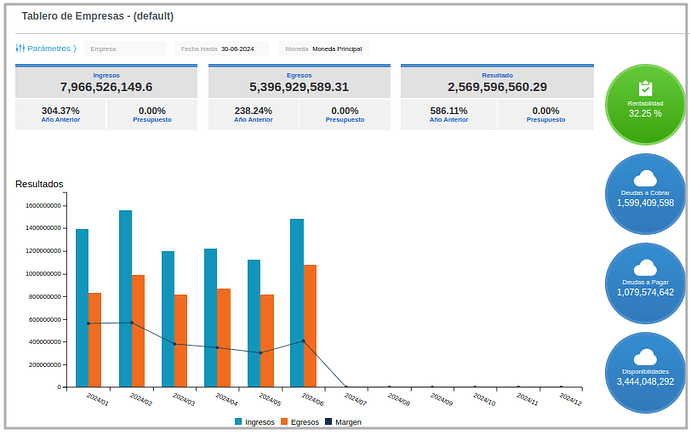The image size is (690, 434).
Task: Expand the Parámetros panel chevron
Action: tap(75, 48)
